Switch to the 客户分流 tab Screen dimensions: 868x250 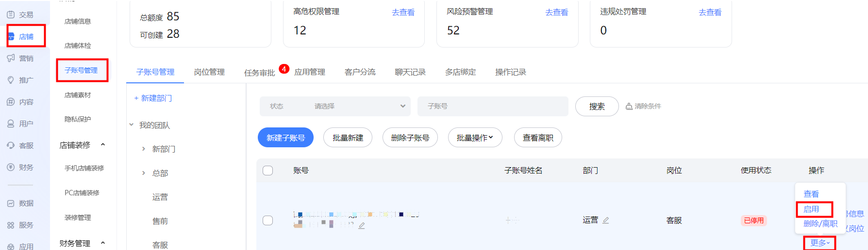[360, 72]
